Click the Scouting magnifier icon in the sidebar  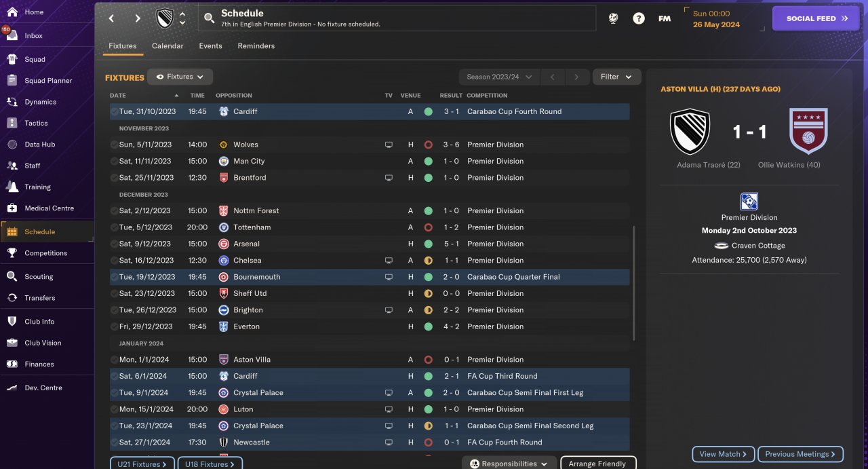tap(12, 276)
